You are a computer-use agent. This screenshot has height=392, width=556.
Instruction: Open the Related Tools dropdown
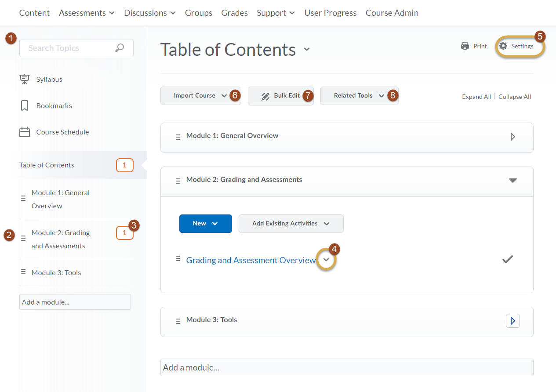[x=360, y=96]
